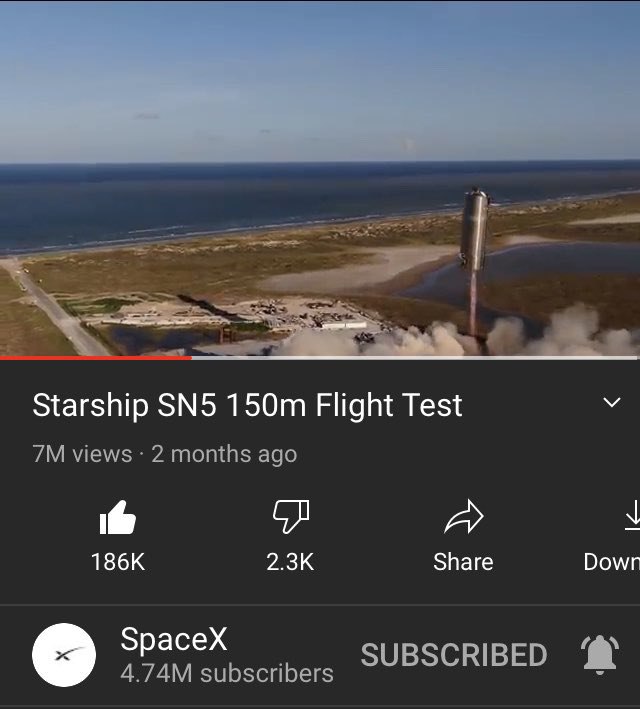This screenshot has width=640, height=709.
Task: Click the 186K likes count
Action: click(x=118, y=562)
